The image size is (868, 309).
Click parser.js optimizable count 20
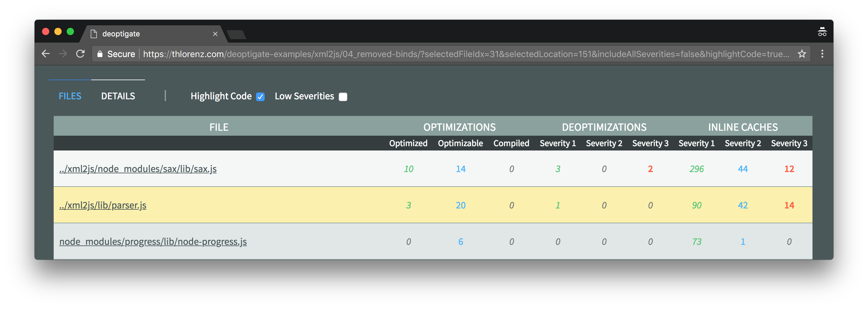click(x=461, y=205)
